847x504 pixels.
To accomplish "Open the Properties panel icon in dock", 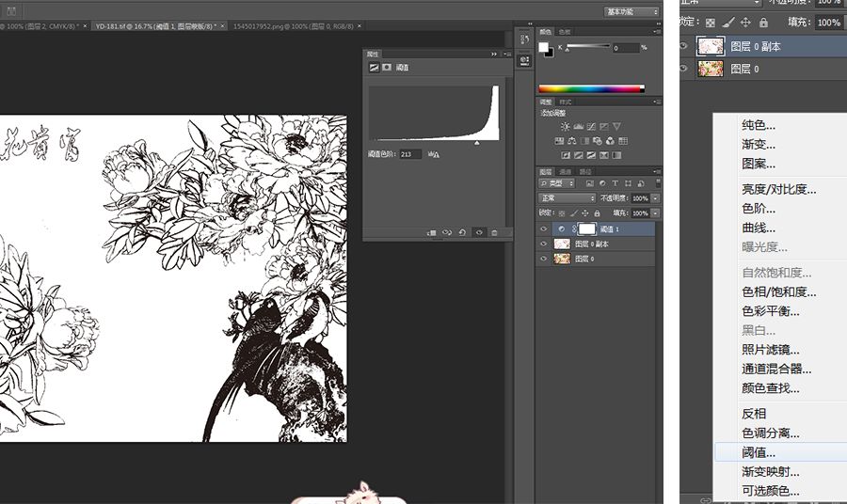I will 524,60.
